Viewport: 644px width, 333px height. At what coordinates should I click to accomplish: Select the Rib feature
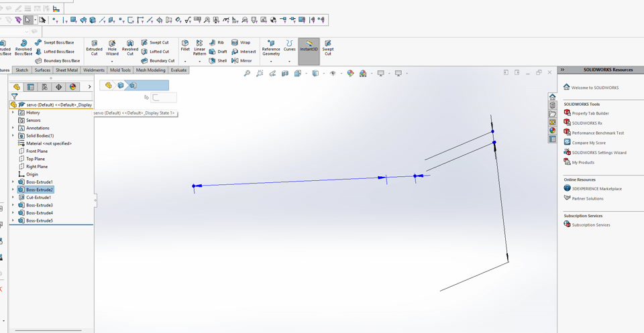(x=217, y=42)
